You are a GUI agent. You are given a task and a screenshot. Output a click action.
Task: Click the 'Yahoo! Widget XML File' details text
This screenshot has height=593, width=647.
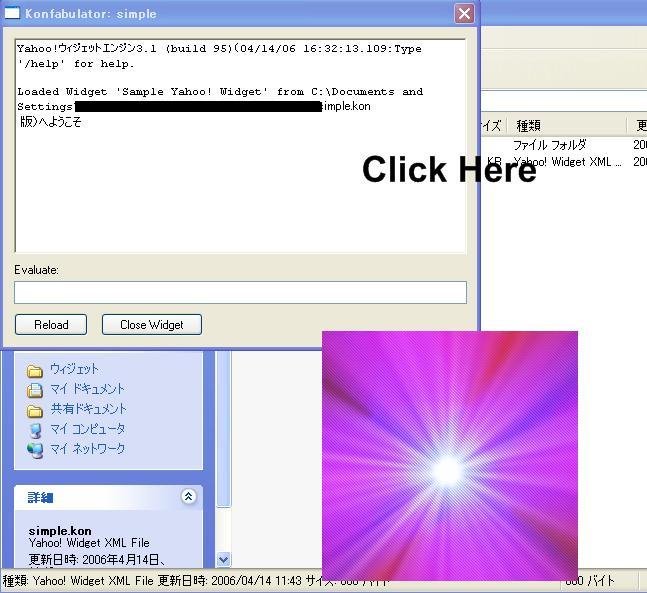point(89,543)
